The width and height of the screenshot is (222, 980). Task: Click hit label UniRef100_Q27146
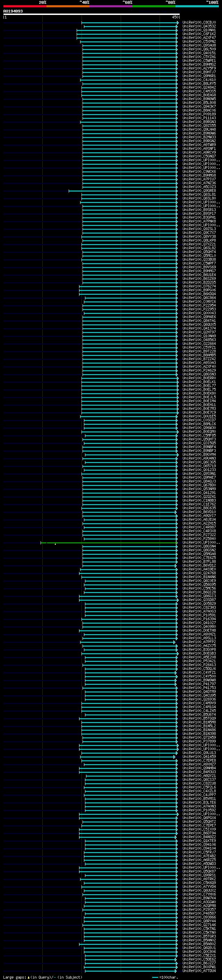[x=199, y=925]
